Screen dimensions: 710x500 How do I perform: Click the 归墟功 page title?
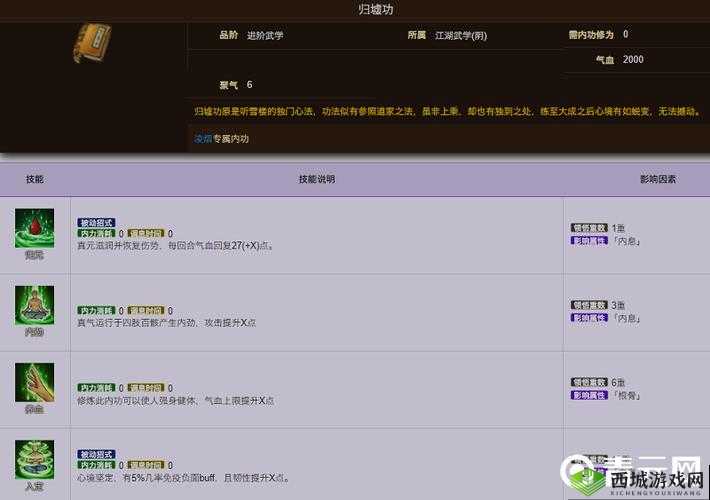355,9
